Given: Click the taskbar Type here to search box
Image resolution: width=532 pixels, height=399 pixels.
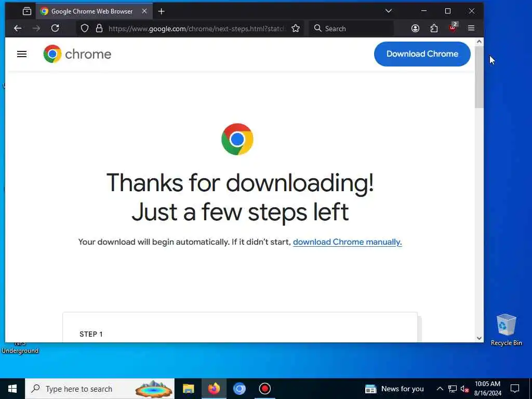Looking at the screenshot, I should click(x=100, y=389).
